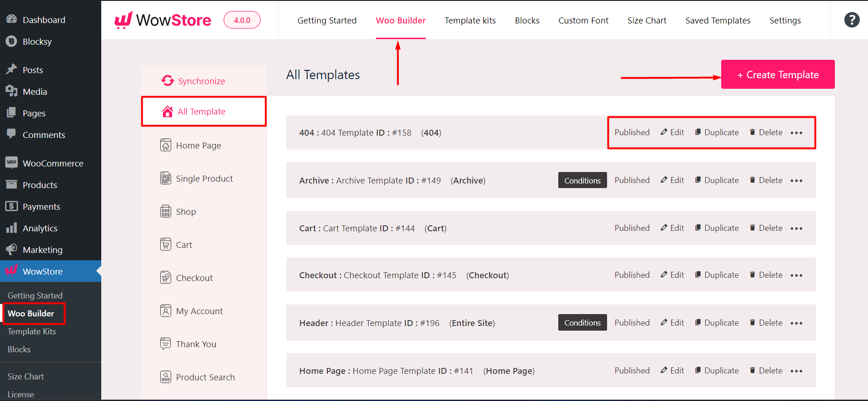Open the Size Chart top tab
This screenshot has width=868, height=401.
(647, 20)
